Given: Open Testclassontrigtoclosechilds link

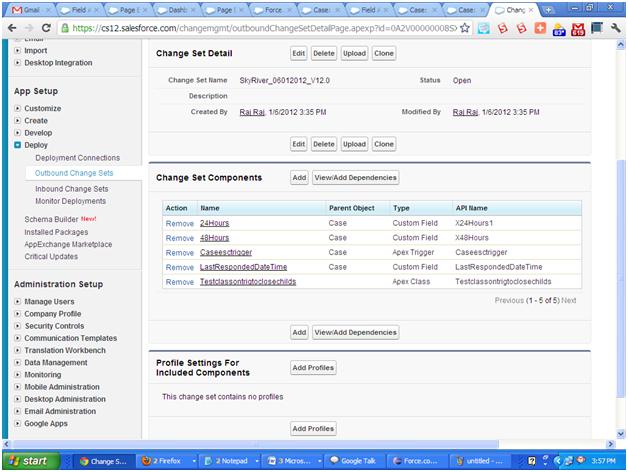Looking at the screenshot, I should point(248,282).
